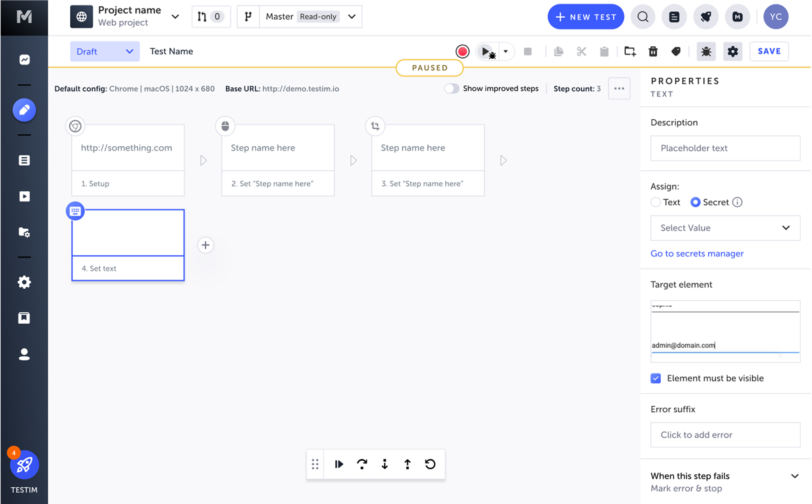Viewport: 812px width, 504px height.
Task: Open run options dropdown arrow
Action: 506,52
